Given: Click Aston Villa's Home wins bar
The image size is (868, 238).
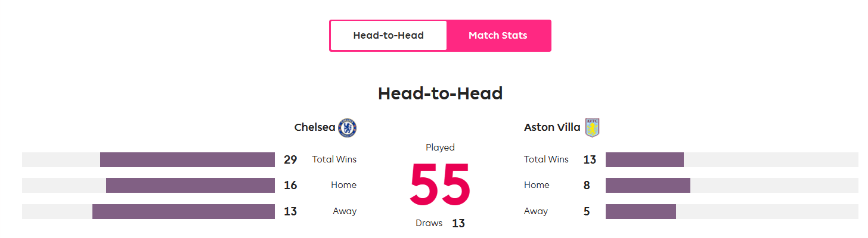Looking at the screenshot, I should pos(648,185).
